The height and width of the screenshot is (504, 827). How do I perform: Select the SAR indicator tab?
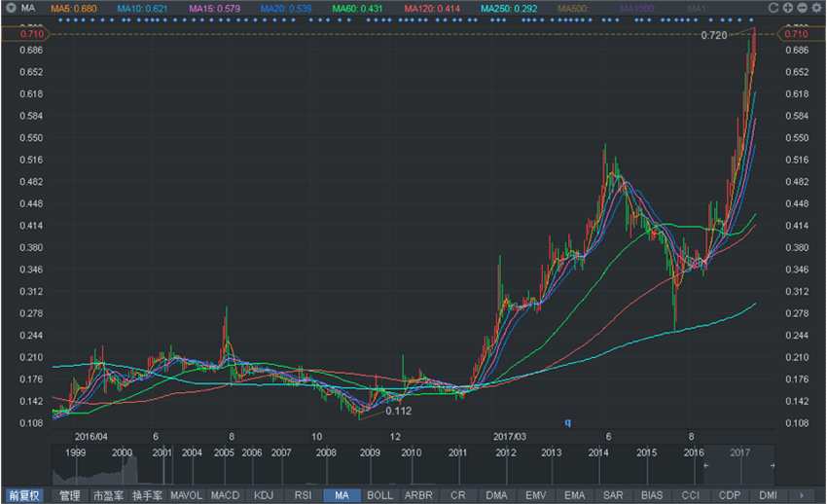tap(613, 495)
